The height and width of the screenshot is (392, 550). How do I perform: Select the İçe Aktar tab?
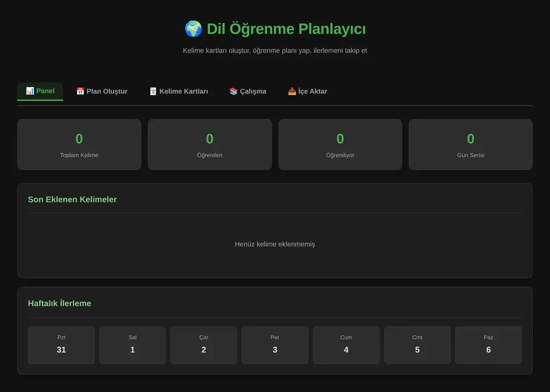click(x=308, y=91)
